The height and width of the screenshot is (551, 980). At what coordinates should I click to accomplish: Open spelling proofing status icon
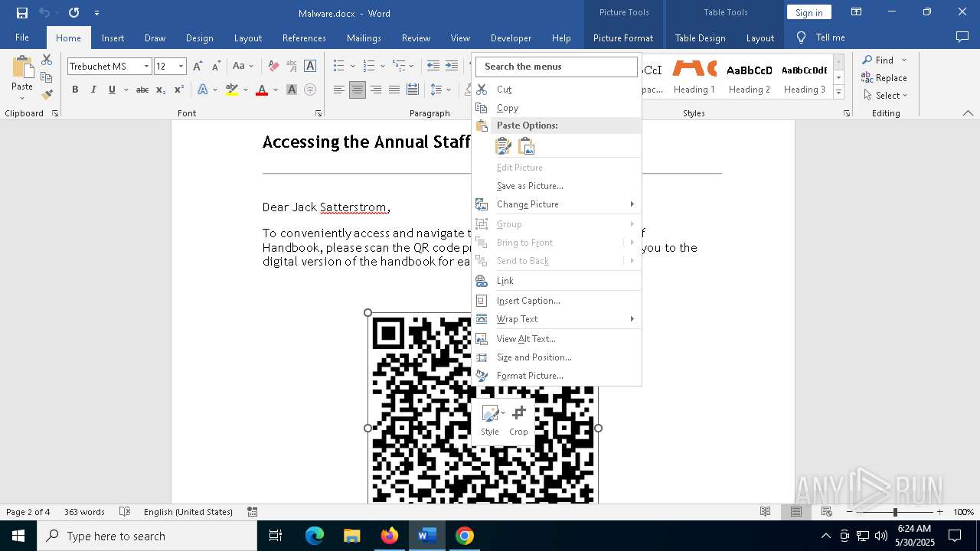(x=124, y=512)
